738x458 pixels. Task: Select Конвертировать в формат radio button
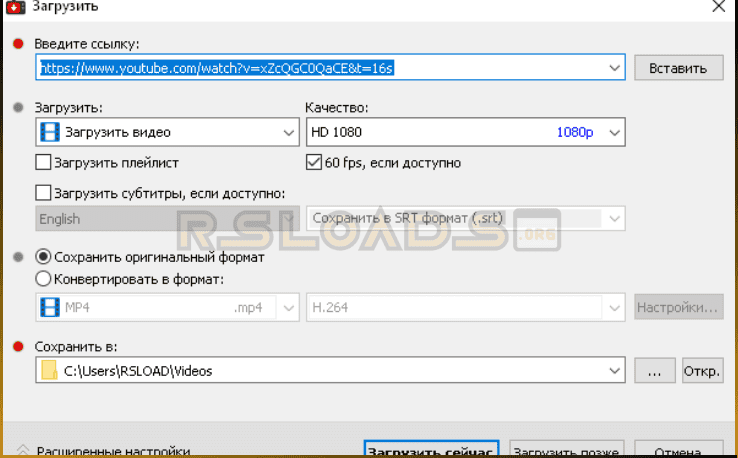43,279
